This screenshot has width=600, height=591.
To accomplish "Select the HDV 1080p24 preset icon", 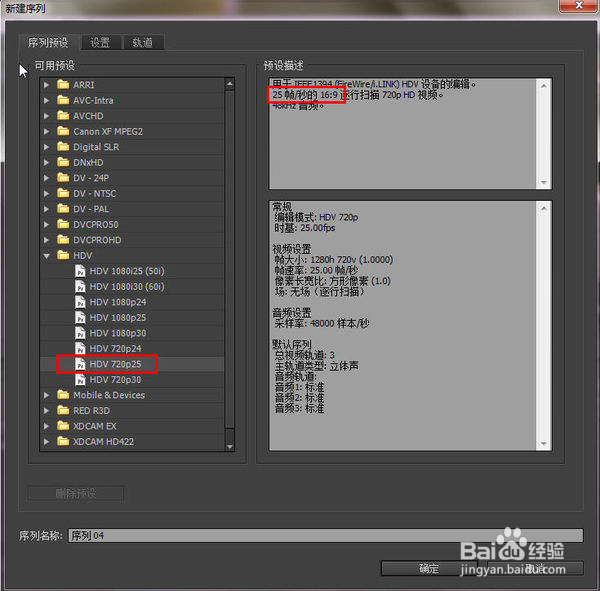I will coord(81,302).
